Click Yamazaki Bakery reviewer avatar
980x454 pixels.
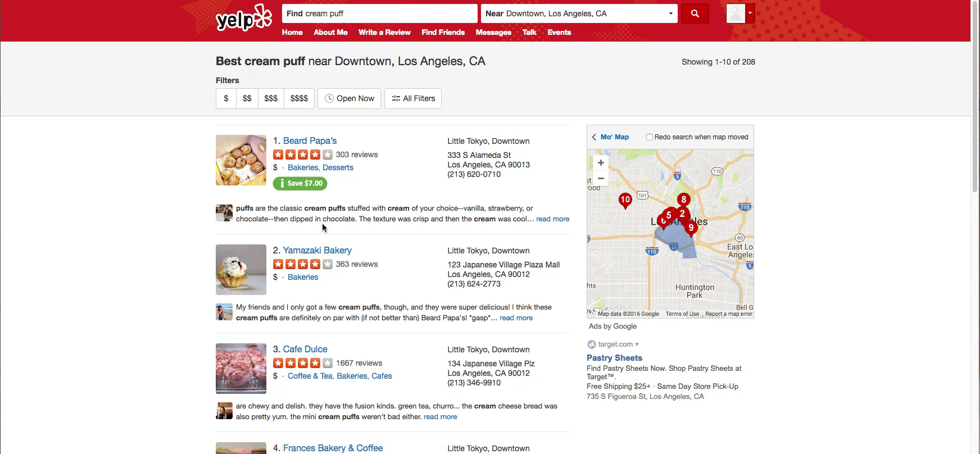(224, 312)
